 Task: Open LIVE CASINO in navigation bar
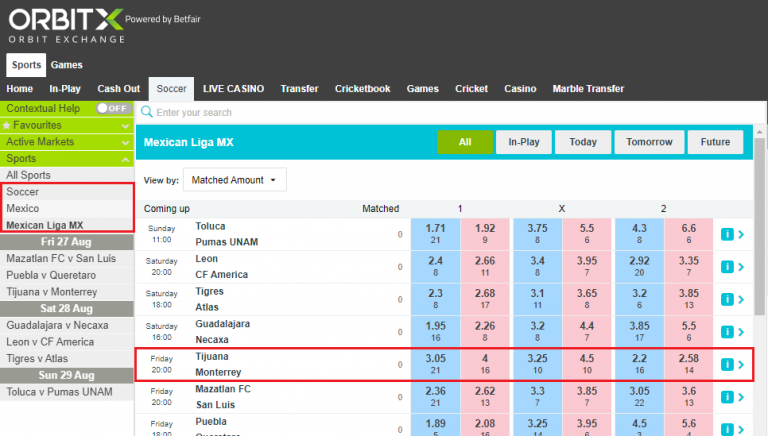pyautogui.click(x=233, y=89)
